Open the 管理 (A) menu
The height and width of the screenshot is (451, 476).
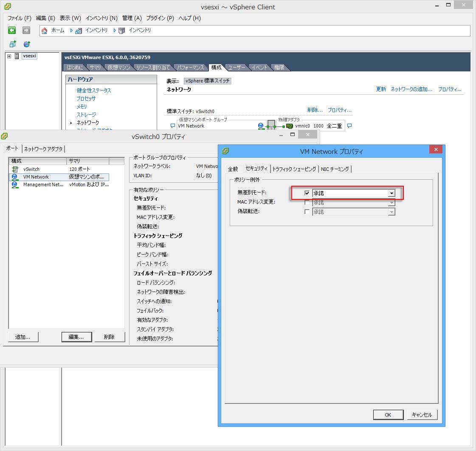132,18
